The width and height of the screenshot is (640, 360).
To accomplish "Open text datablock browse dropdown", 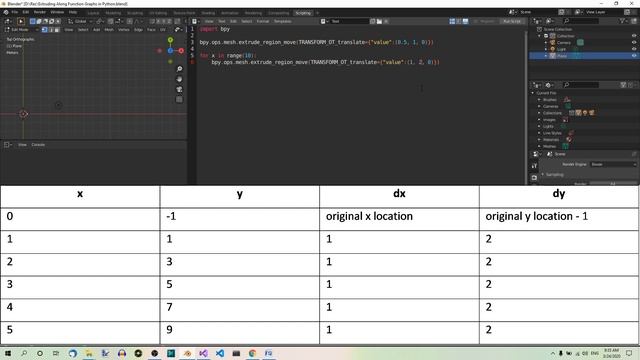I will tap(324, 21).
